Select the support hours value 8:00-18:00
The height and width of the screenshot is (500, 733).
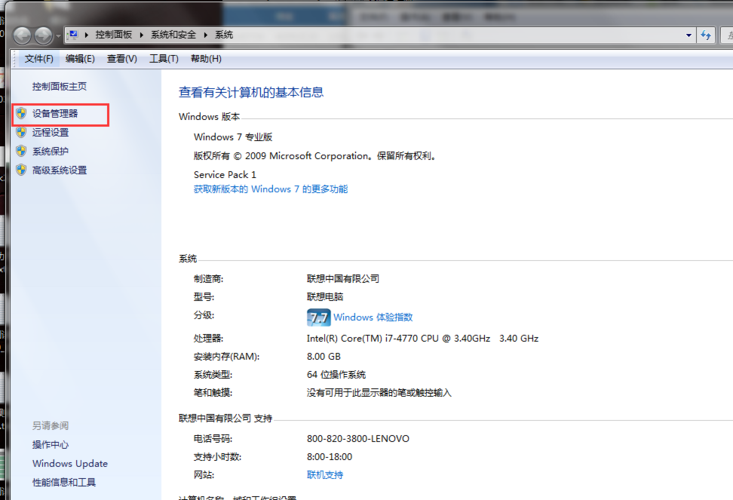330,457
